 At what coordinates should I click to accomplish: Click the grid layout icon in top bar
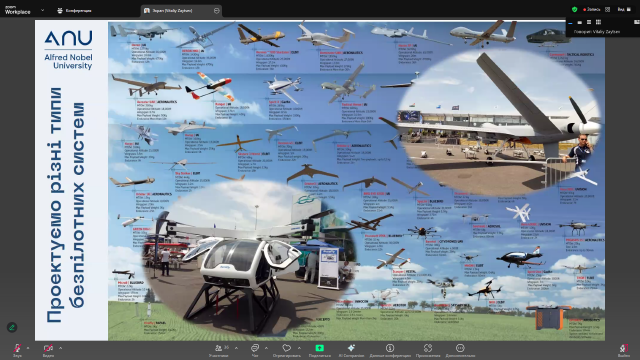[x=607, y=9]
